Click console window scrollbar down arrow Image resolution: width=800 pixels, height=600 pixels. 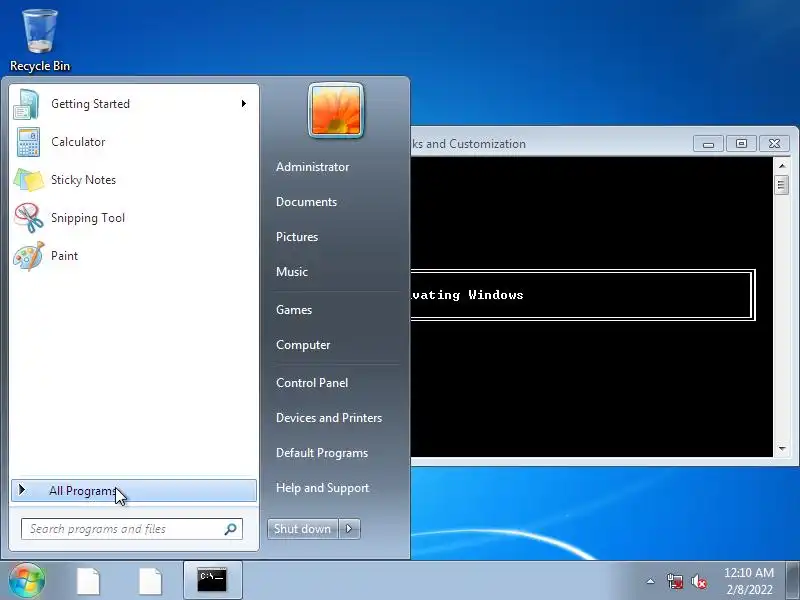click(782, 449)
